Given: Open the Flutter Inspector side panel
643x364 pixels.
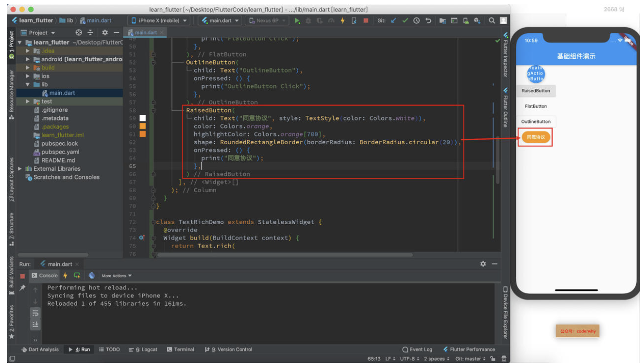Looking at the screenshot, I should click(x=505, y=55).
